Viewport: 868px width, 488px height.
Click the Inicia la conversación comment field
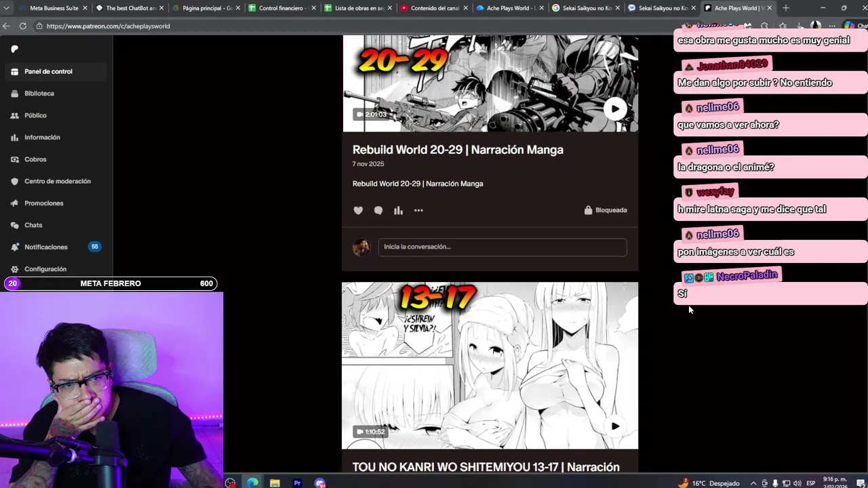502,247
